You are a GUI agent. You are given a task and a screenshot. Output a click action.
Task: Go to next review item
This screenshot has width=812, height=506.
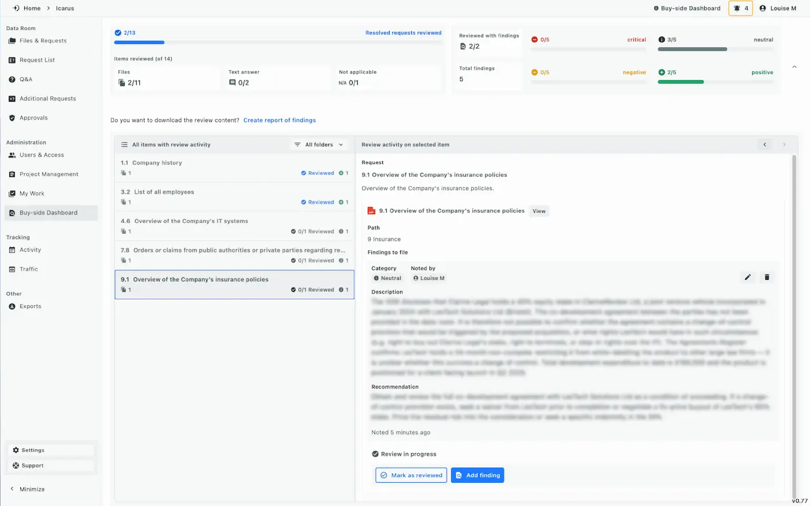tap(784, 144)
